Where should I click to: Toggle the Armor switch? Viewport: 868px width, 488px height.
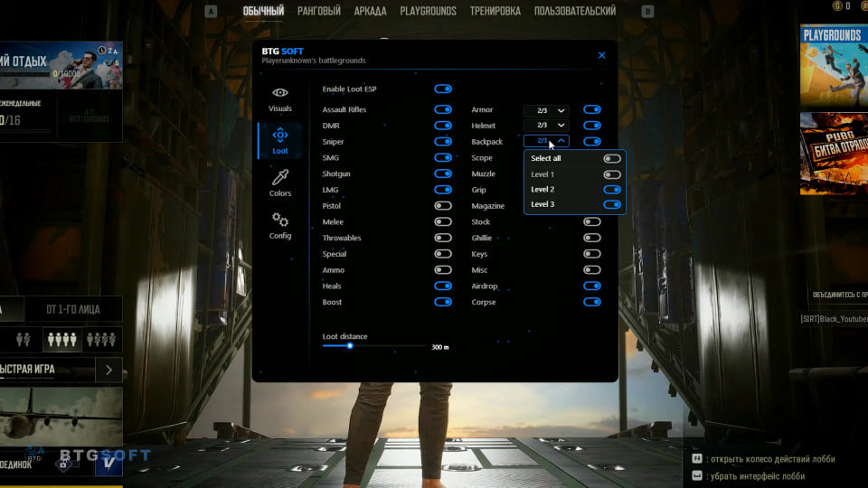click(x=591, y=109)
